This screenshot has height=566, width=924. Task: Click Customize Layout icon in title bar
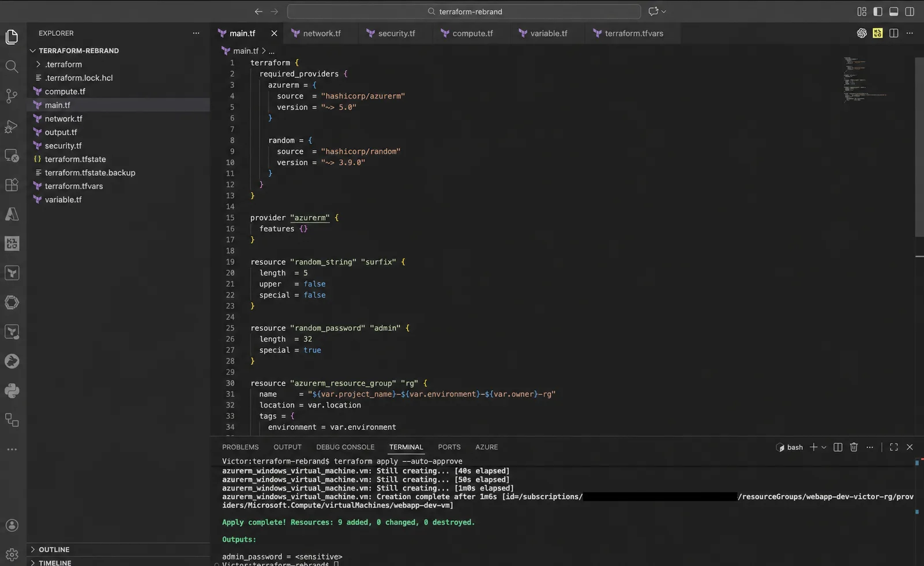862,12
